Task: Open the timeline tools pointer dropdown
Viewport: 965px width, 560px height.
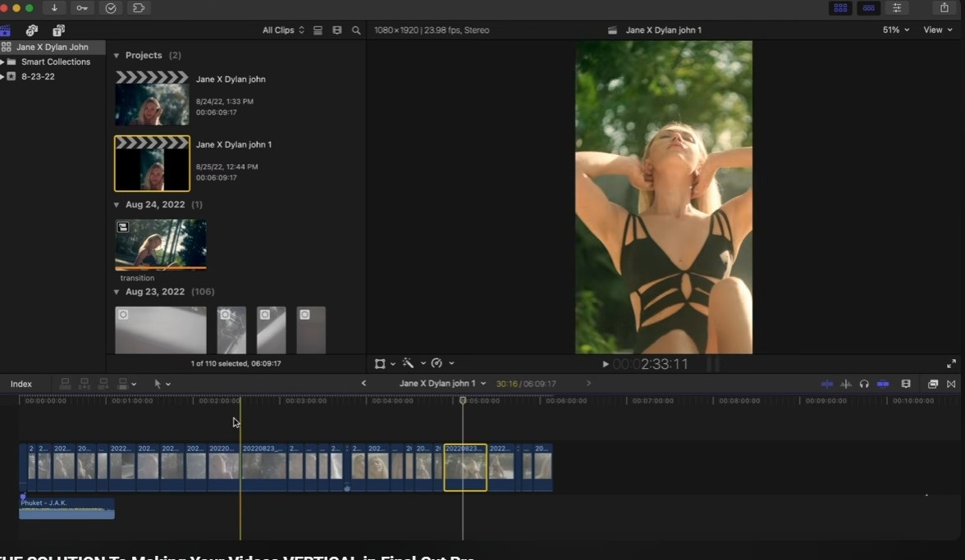Action: [x=162, y=384]
